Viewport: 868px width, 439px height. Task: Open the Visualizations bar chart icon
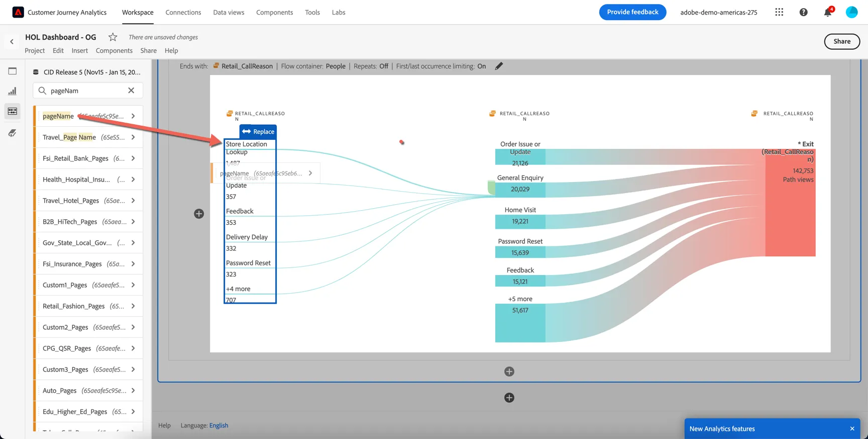coord(13,91)
